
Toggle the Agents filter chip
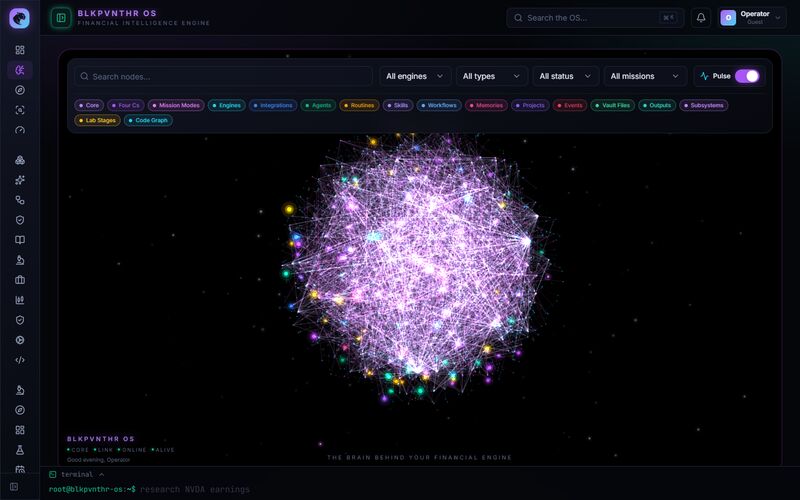click(318, 106)
